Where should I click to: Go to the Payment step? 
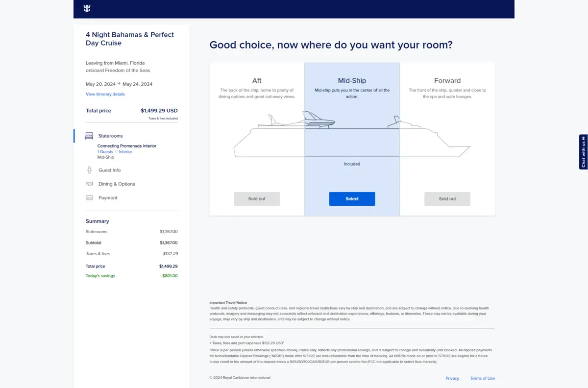108,197
